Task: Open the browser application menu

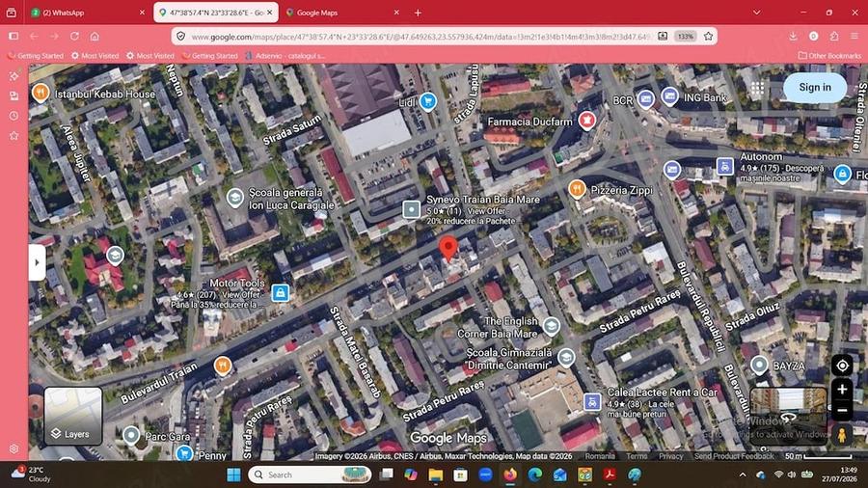Action: (854, 36)
